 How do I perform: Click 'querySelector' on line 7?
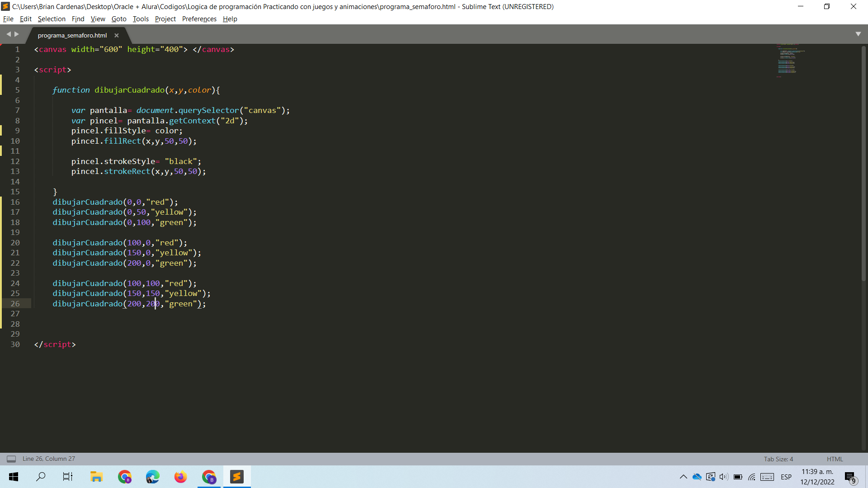[x=208, y=110]
